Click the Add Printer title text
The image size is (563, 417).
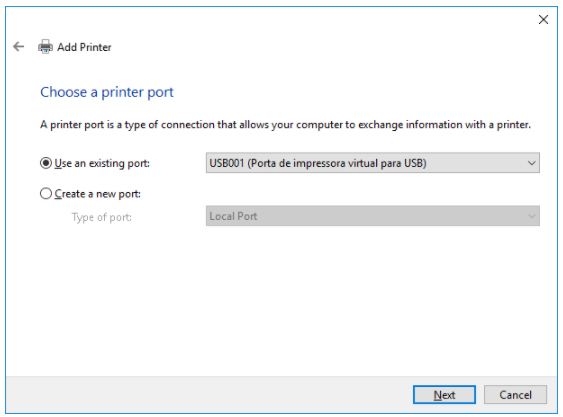click(84, 47)
